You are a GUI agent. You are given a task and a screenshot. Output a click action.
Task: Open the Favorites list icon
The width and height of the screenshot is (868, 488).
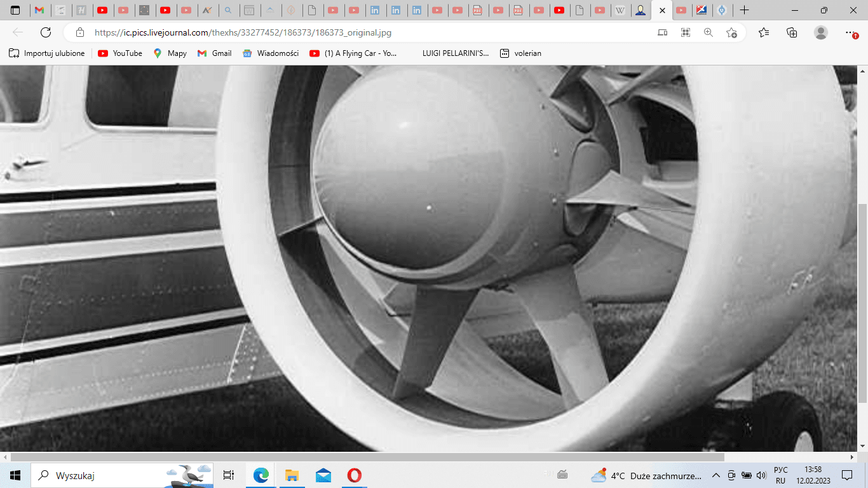tap(764, 32)
